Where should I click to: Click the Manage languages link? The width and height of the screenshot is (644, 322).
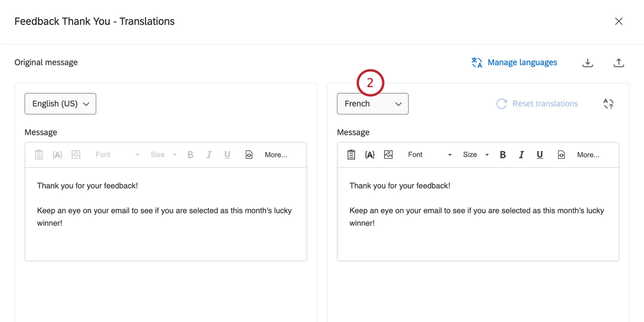(x=522, y=63)
